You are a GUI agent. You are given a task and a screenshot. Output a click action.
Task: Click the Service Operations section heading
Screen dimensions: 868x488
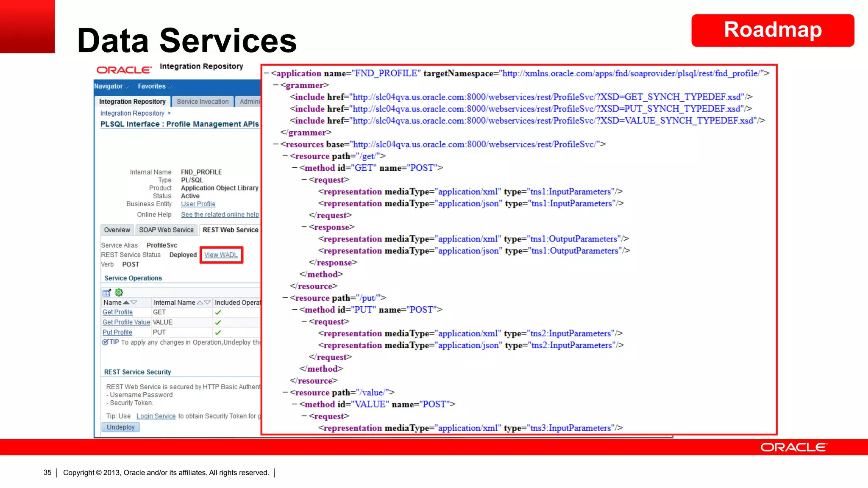[133, 278]
